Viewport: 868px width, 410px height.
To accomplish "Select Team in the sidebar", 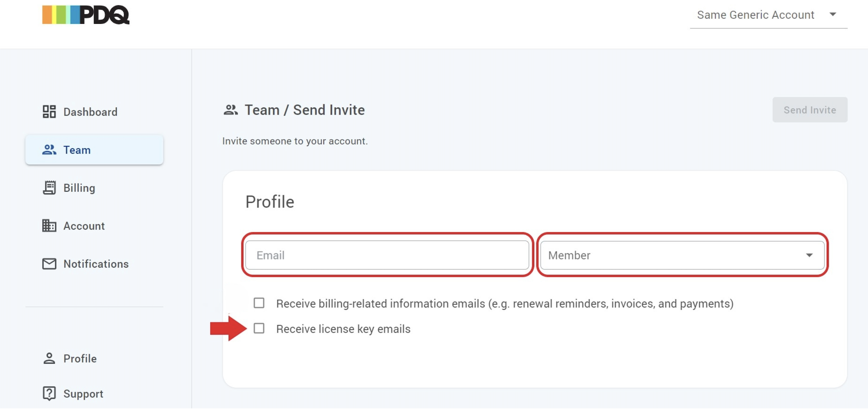I will point(94,150).
